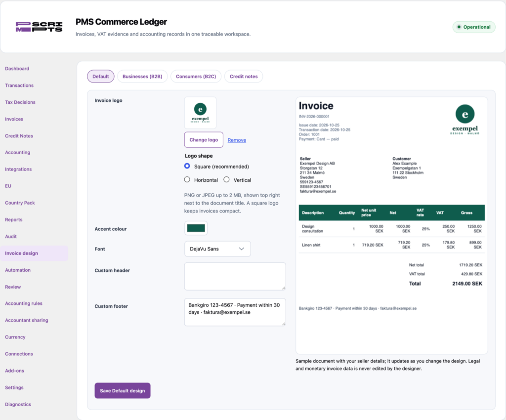Click into the Custom footer text area
Viewport: 506px width, 420px height.
pyautogui.click(x=235, y=312)
